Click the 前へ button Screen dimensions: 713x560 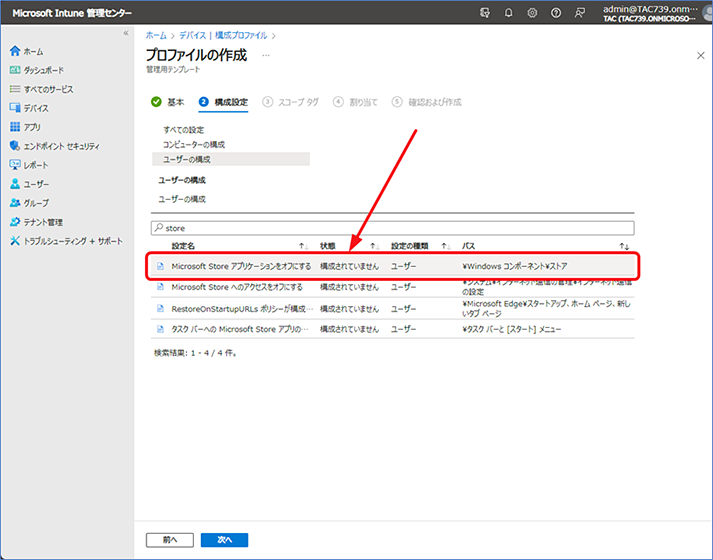click(x=170, y=540)
